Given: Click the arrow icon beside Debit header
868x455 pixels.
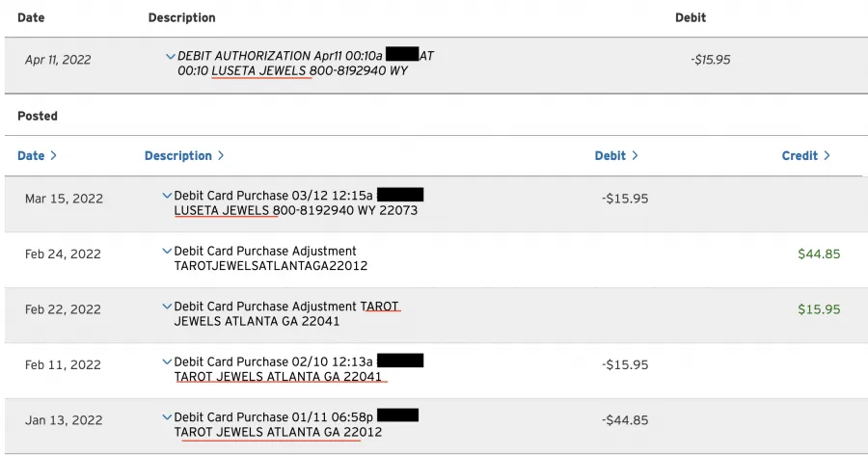Looking at the screenshot, I should (x=635, y=155).
